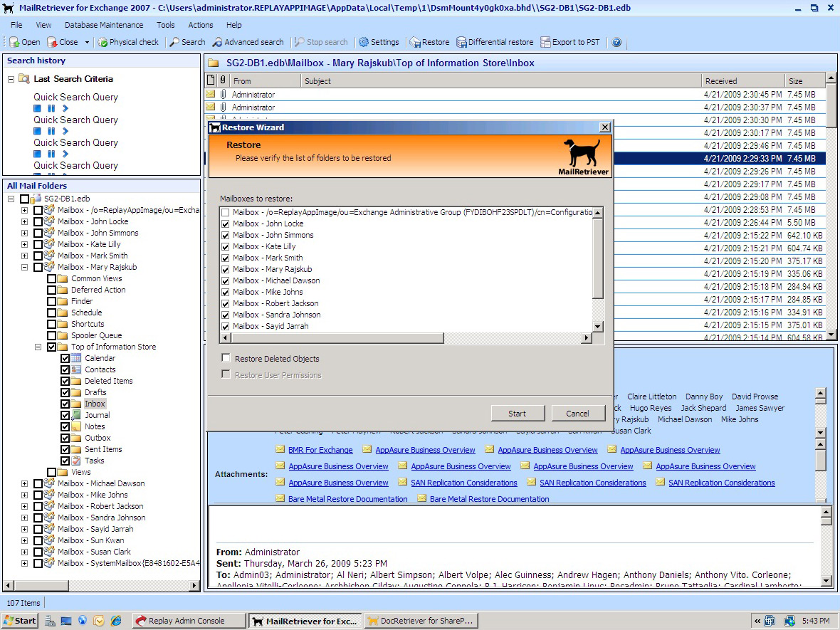Image resolution: width=840 pixels, height=630 pixels.
Task: Check the Common Views folder checkbox
Action: pyautogui.click(x=51, y=278)
